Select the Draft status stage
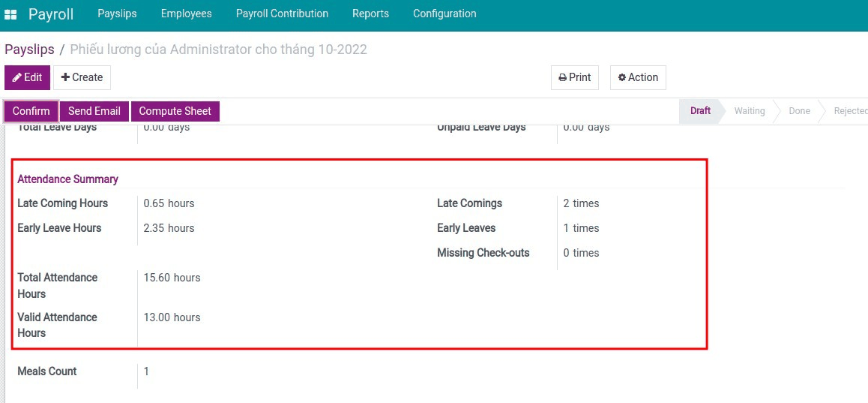Screen dimensions: 868x403 tap(700, 111)
